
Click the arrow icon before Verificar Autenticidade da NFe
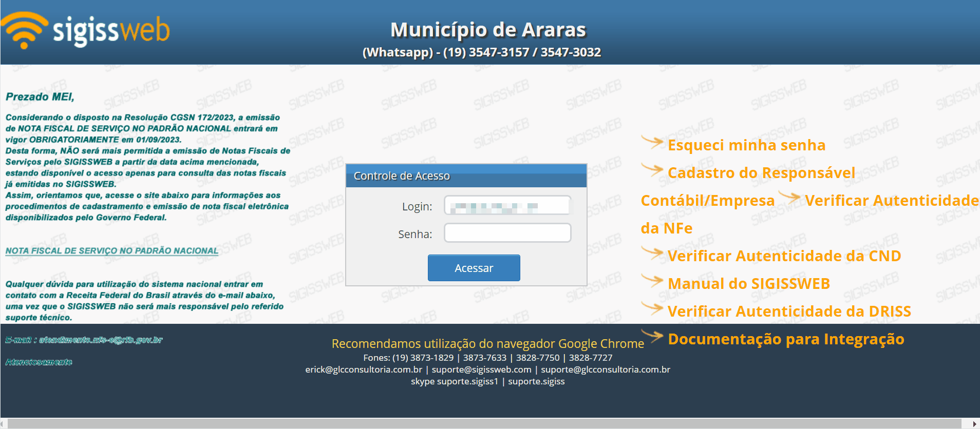click(789, 198)
